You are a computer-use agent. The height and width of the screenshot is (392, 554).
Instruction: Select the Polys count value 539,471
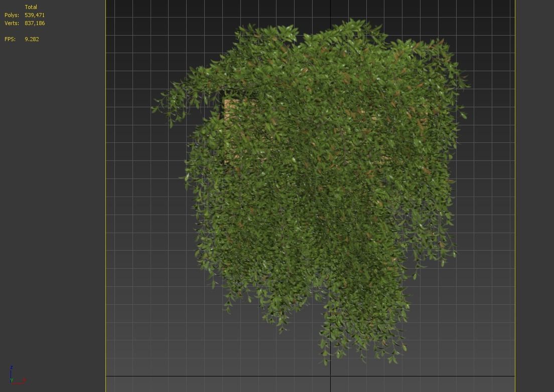35,15
